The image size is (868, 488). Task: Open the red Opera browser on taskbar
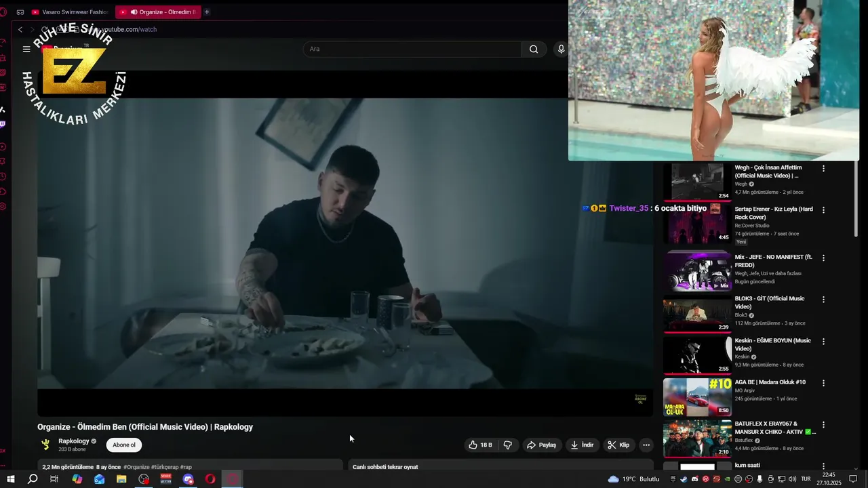[x=210, y=479]
